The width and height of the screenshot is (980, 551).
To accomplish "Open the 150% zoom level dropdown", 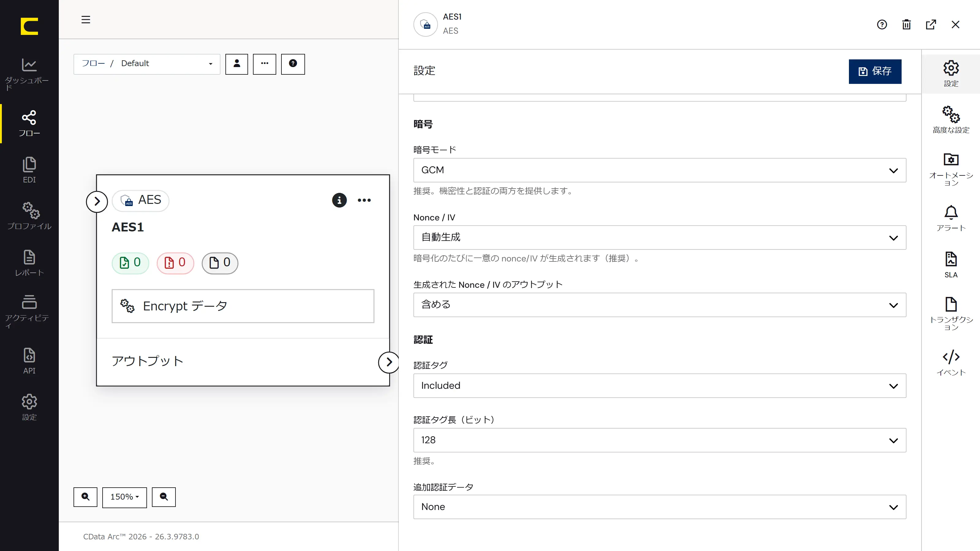I will (x=124, y=497).
